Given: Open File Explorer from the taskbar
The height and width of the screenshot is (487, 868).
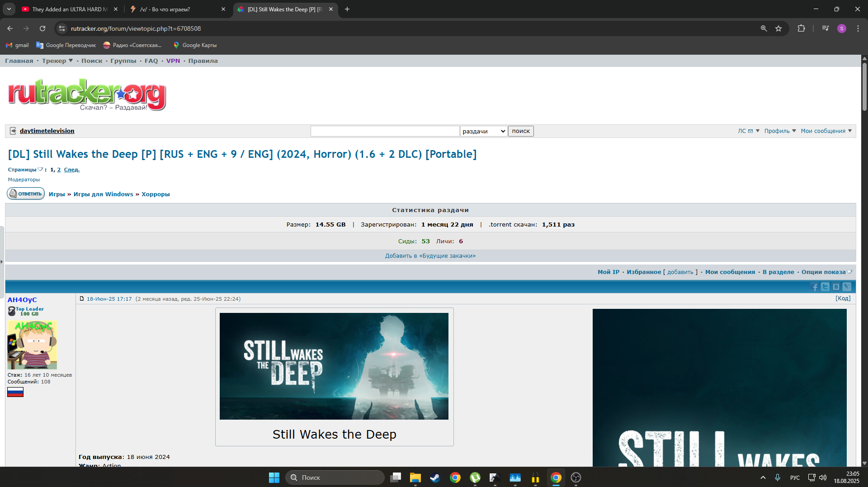Looking at the screenshot, I should tap(415, 478).
